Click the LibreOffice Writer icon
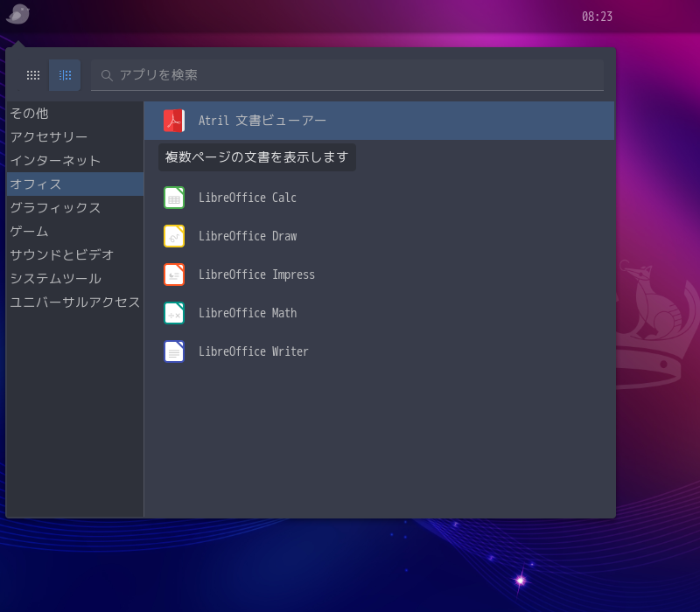The height and width of the screenshot is (612, 700). tap(174, 351)
